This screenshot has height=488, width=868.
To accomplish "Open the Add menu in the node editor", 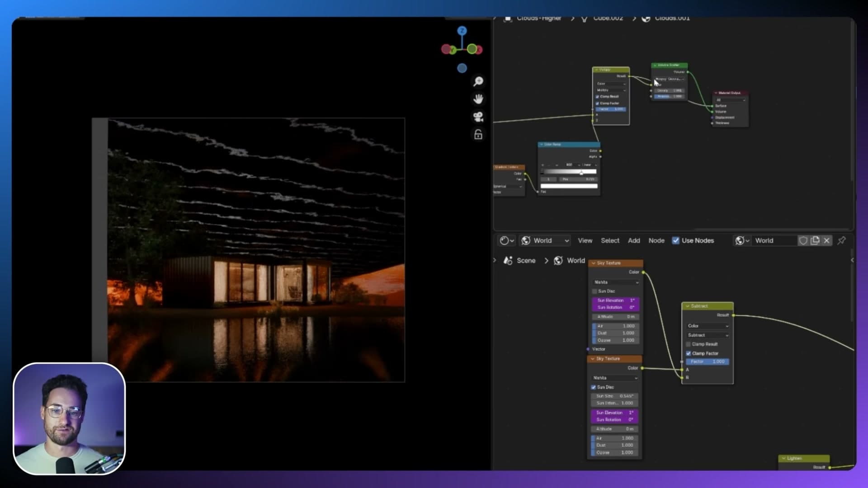I will click(634, 241).
